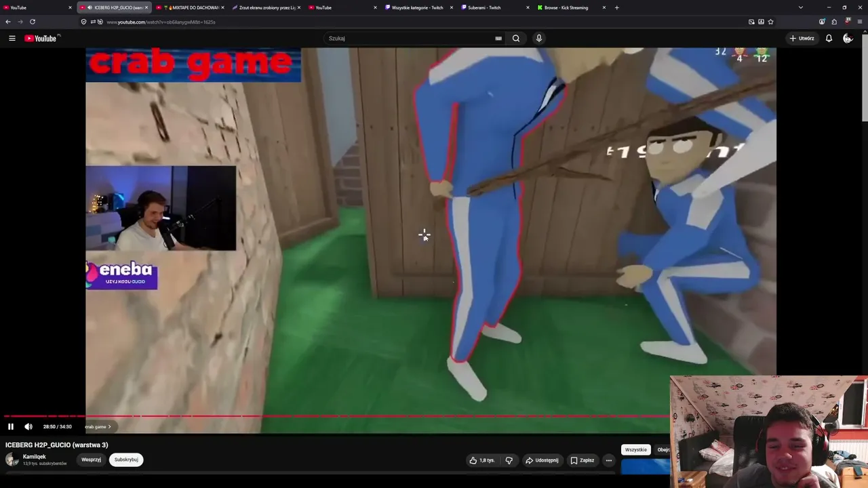Open YouTube notifications bell

point(829,39)
